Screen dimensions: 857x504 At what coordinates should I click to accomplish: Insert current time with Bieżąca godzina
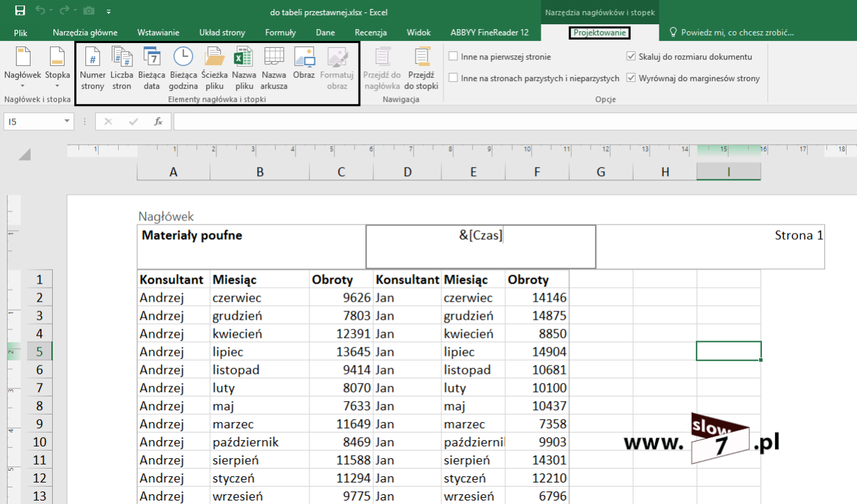183,69
